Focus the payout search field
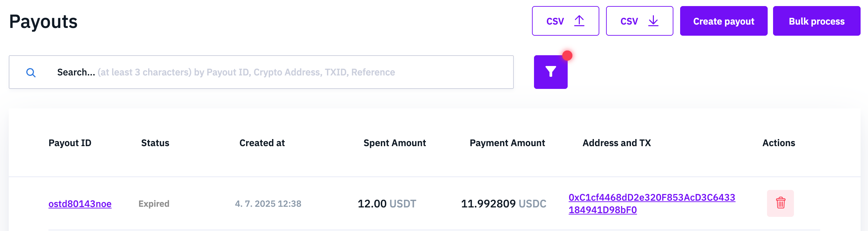868x231 pixels. pyautogui.click(x=261, y=72)
